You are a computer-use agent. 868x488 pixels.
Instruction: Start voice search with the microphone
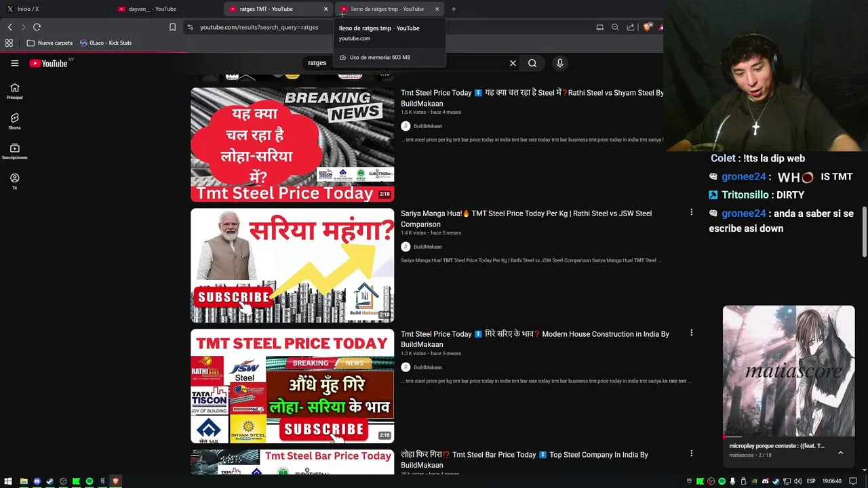[x=559, y=63]
